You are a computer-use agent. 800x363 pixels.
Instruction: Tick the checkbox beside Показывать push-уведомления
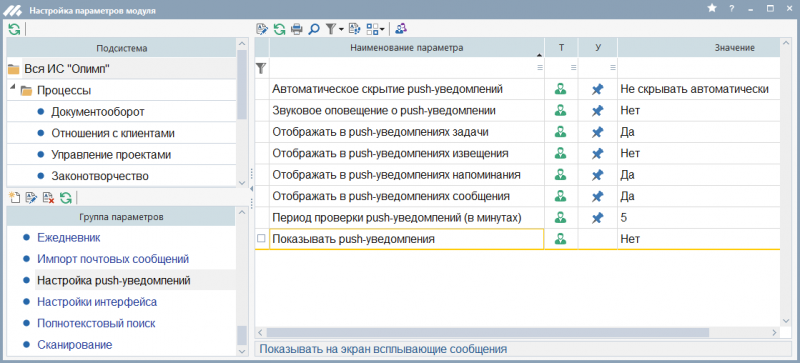click(262, 238)
